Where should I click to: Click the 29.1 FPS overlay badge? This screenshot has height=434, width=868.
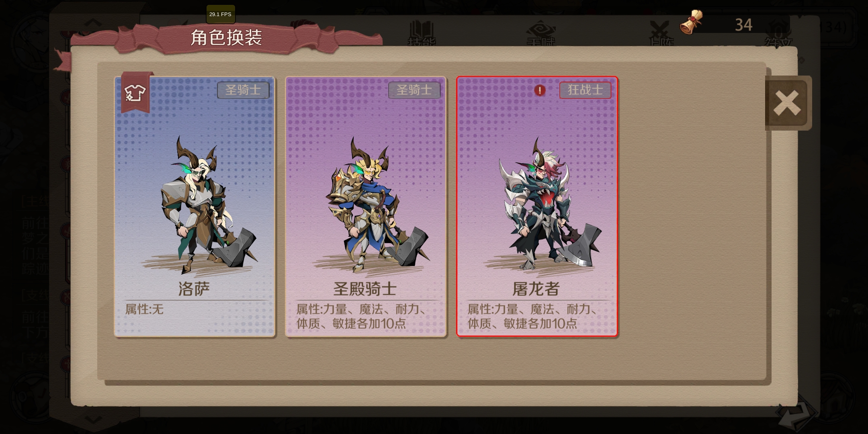(221, 14)
